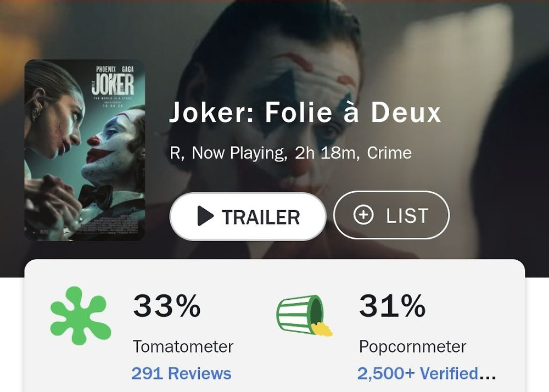
Task: Click the Crime genre tag
Action: pos(389,153)
